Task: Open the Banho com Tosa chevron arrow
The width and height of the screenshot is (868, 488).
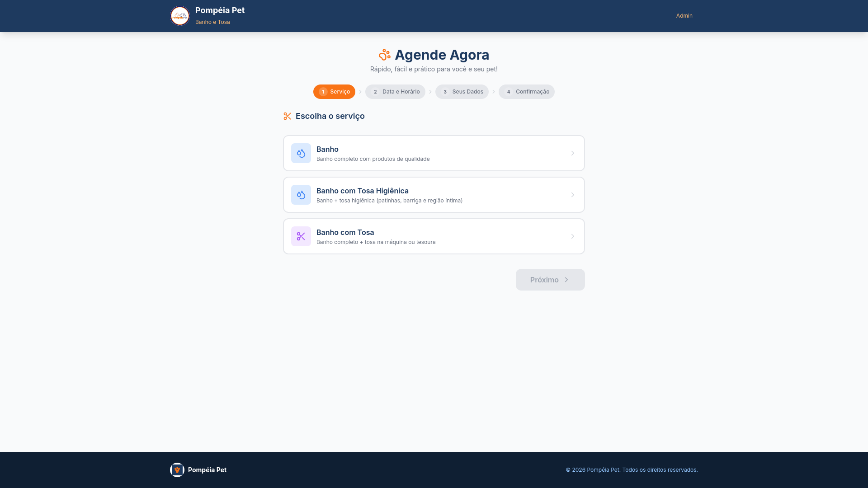Action: [572, 236]
